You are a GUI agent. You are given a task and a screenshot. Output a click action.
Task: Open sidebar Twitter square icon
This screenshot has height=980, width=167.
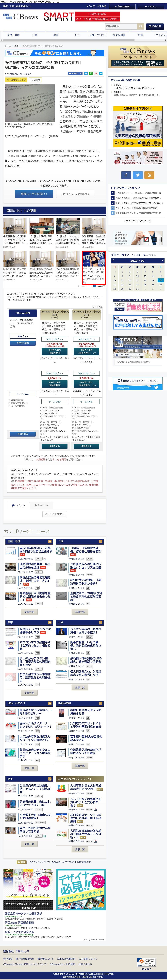click(x=138, y=175)
